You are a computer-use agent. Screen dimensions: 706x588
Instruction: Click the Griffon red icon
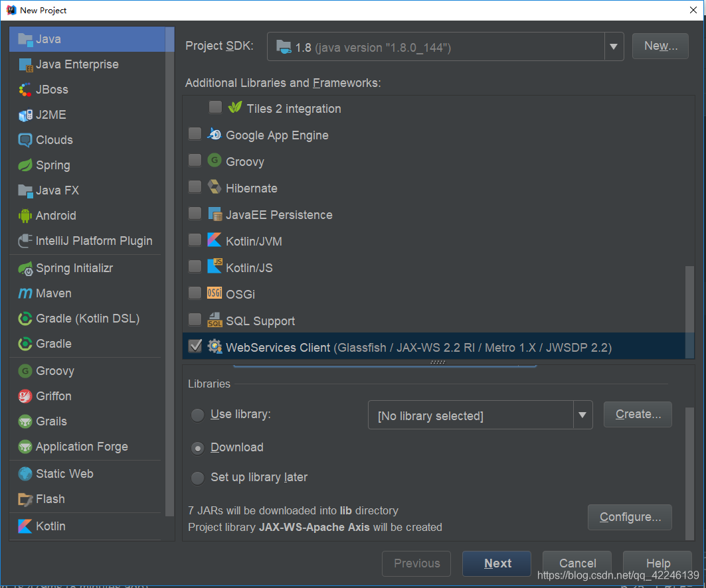click(x=25, y=396)
